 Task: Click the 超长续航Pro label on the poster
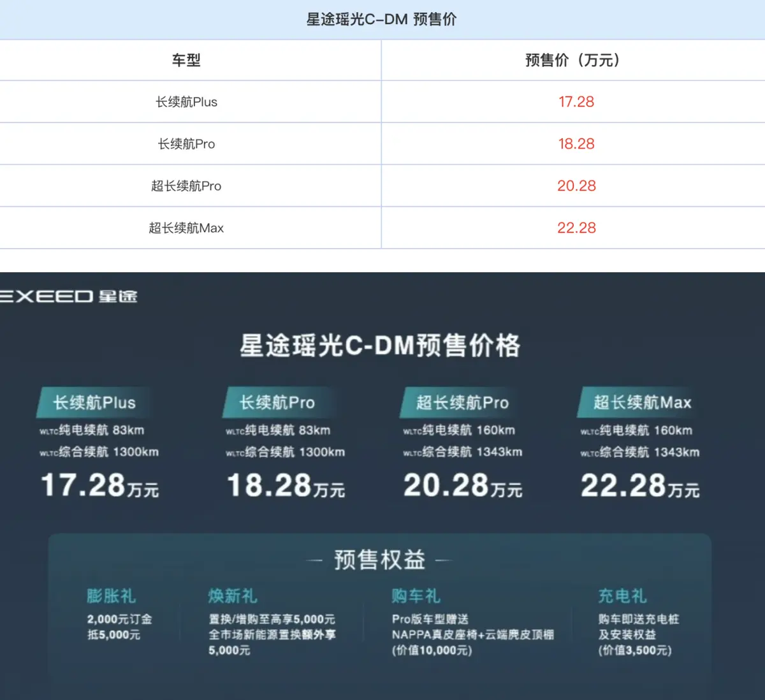[463, 402]
